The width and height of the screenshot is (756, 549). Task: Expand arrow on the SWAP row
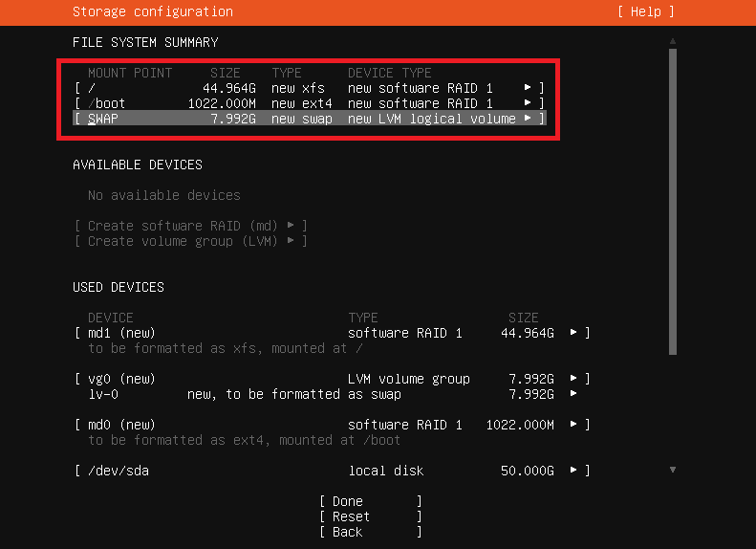[528, 119]
